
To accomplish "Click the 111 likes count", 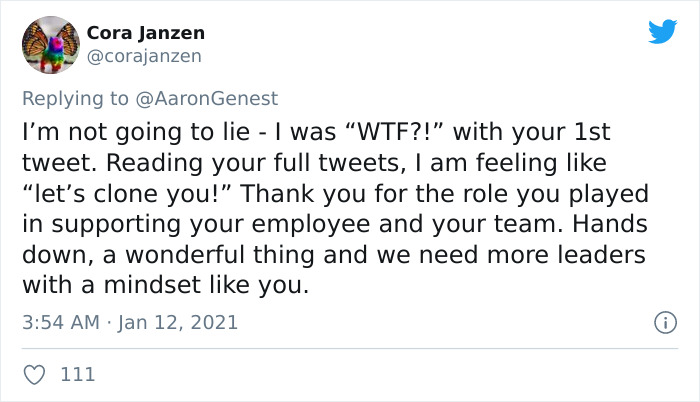I will 78,374.
